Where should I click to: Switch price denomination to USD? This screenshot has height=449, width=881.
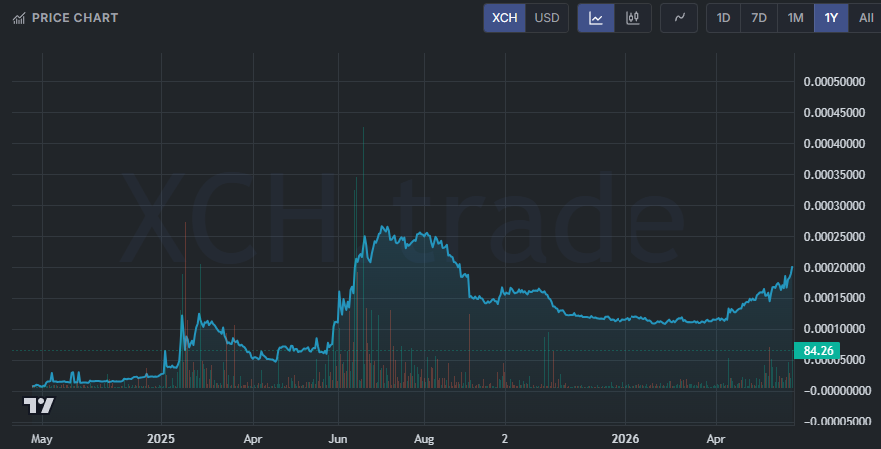tap(547, 18)
